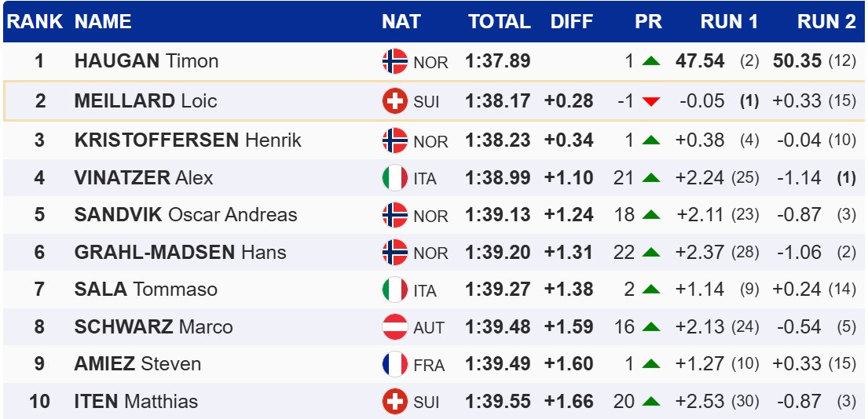The height and width of the screenshot is (419, 868).
Task: Sort by the TOTAL column header
Action: (499, 22)
